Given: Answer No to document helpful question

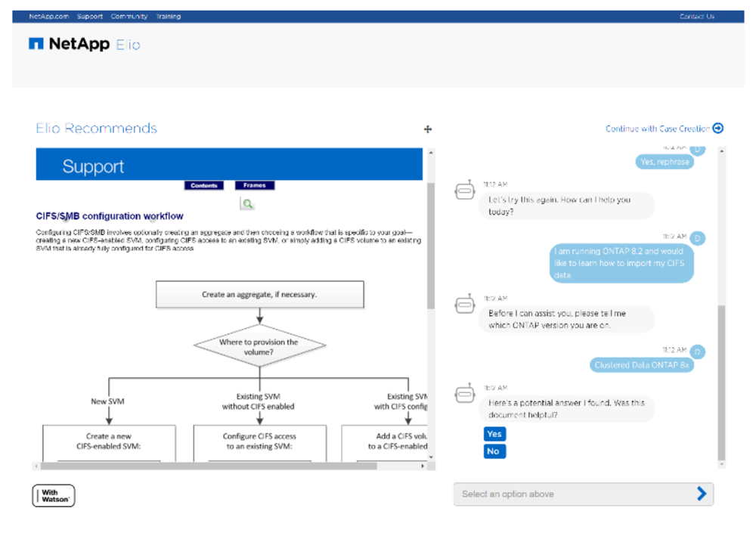Looking at the screenshot, I should [x=494, y=451].
